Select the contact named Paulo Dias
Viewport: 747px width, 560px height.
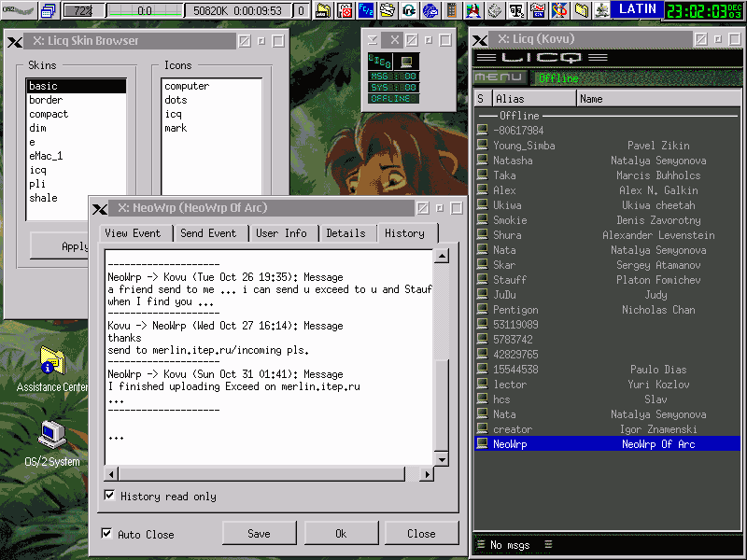click(x=608, y=369)
